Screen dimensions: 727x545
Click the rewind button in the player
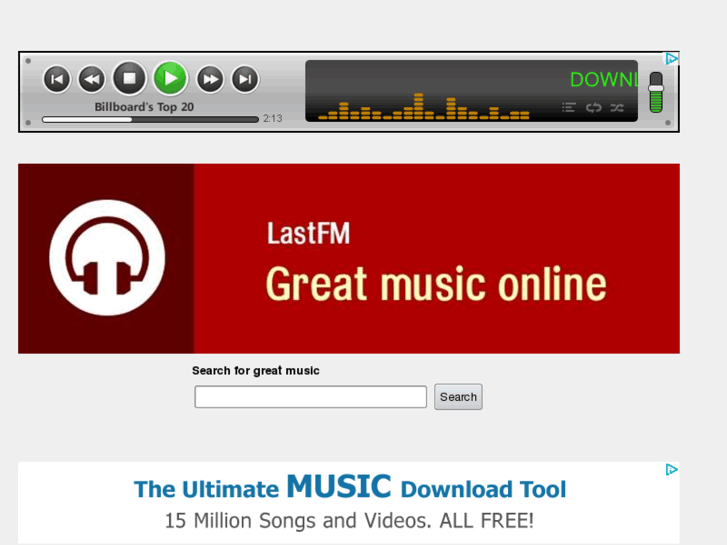(x=92, y=79)
